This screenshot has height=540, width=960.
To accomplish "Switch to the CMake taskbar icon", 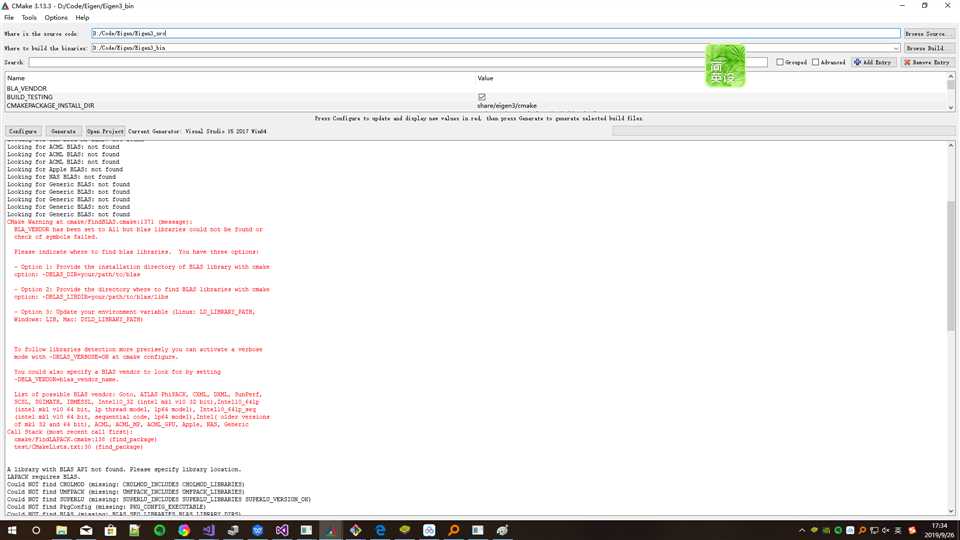I will pyautogui.click(x=331, y=530).
